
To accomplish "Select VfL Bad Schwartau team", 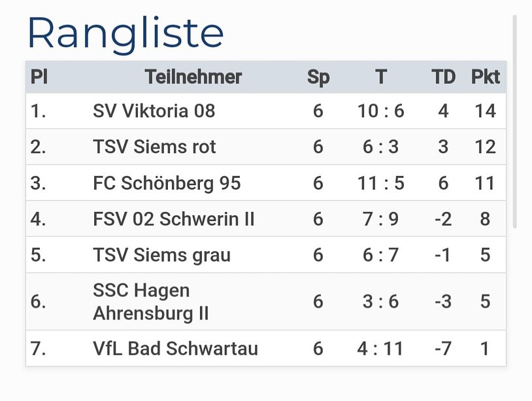I will point(175,349).
